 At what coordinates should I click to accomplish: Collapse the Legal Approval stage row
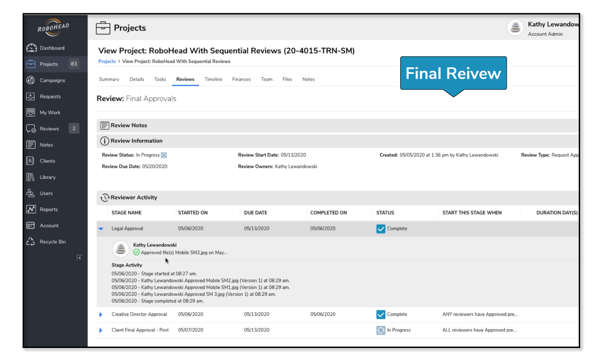[101, 229]
